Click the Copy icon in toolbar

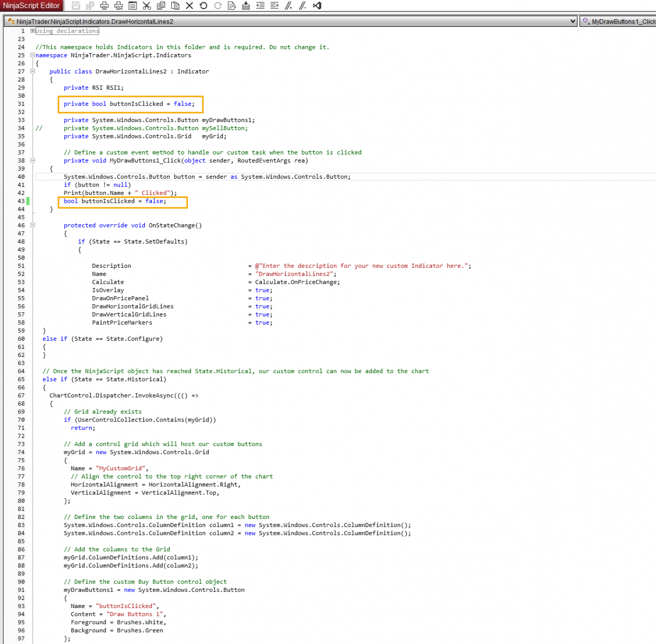161,6
